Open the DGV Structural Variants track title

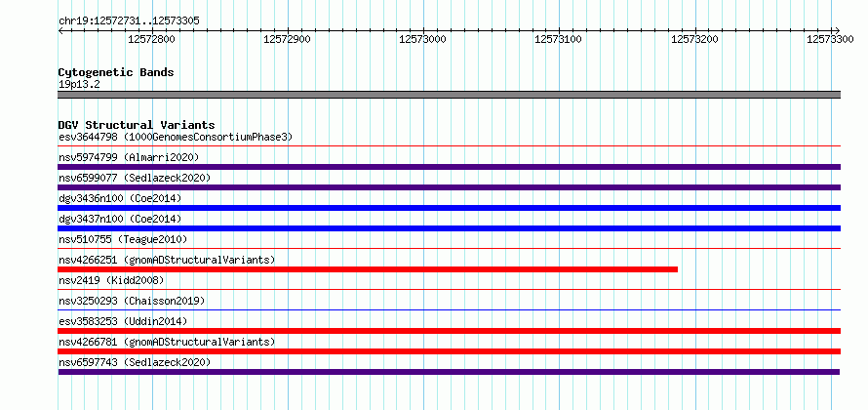[x=137, y=125]
